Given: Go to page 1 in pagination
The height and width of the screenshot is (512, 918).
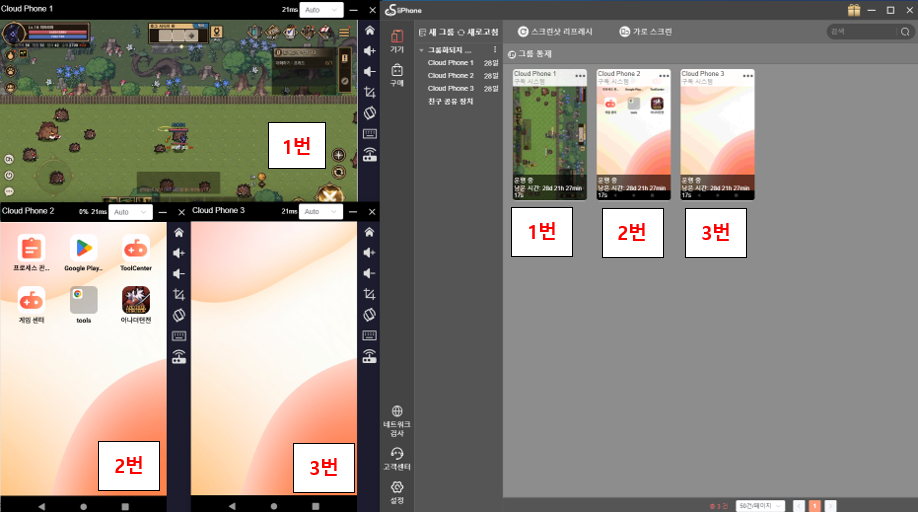Looking at the screenshot, I should coord(814,506).
